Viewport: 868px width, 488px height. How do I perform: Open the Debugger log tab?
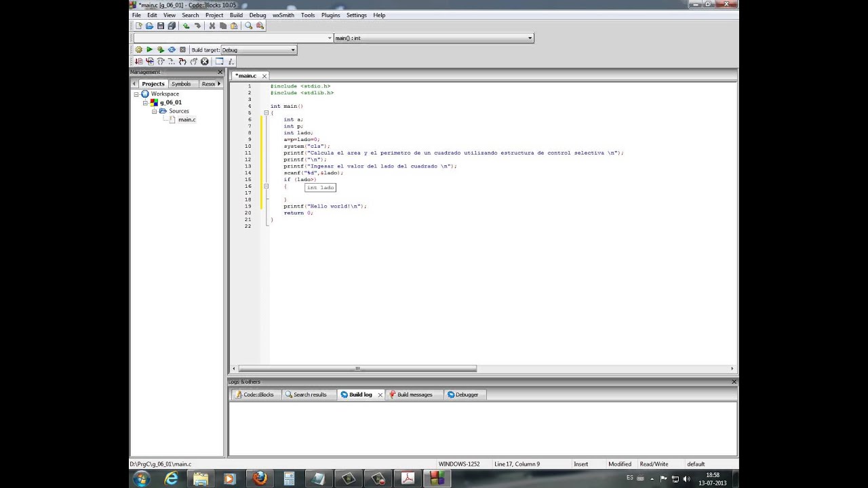click(467, 394)
